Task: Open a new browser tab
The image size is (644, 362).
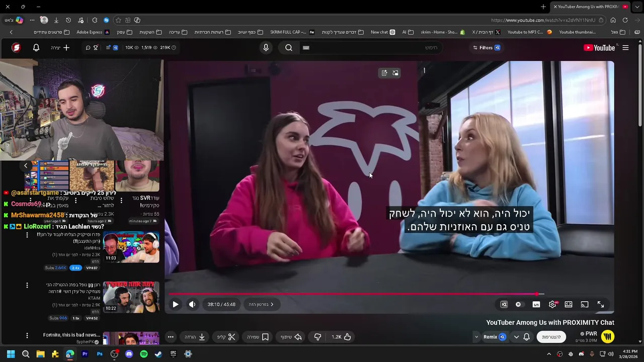Action: point(543,7)
